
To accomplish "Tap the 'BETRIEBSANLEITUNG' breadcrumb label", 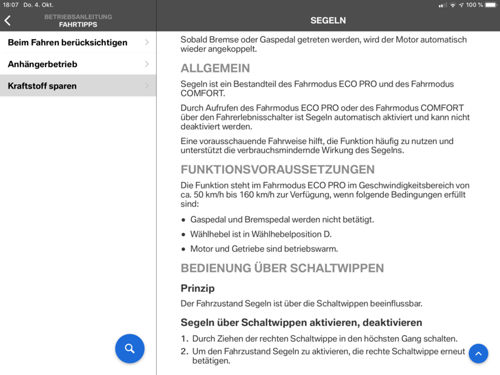I will coord(78,17).
